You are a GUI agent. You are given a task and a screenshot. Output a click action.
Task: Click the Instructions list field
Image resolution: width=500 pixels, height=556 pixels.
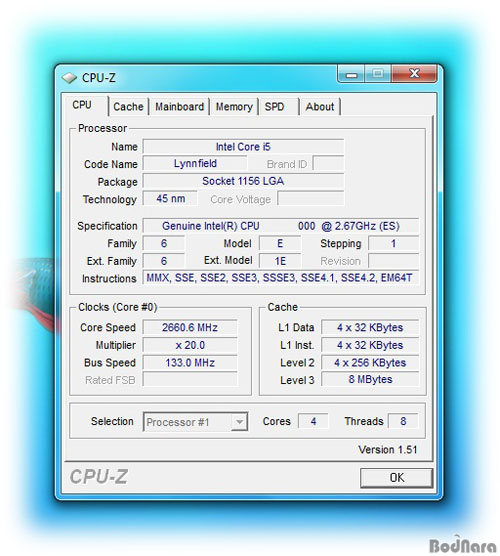pyautogui.click(x=281, y=278)
